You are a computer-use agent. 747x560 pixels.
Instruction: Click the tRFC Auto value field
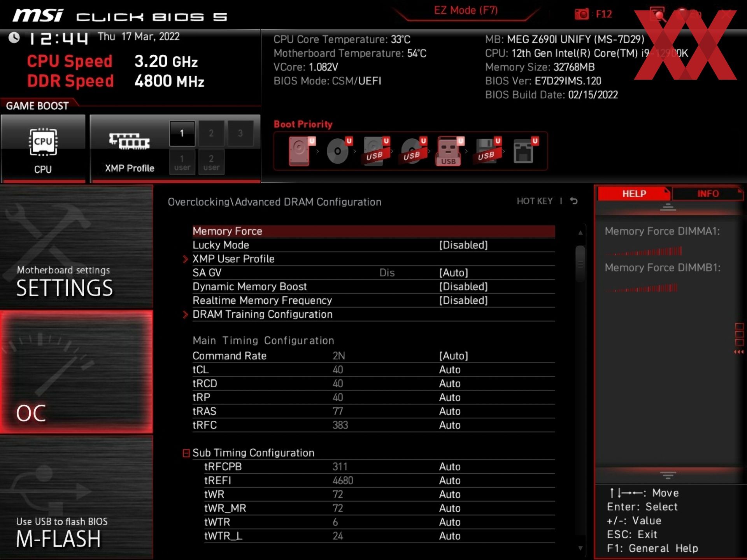coord(450,425)
